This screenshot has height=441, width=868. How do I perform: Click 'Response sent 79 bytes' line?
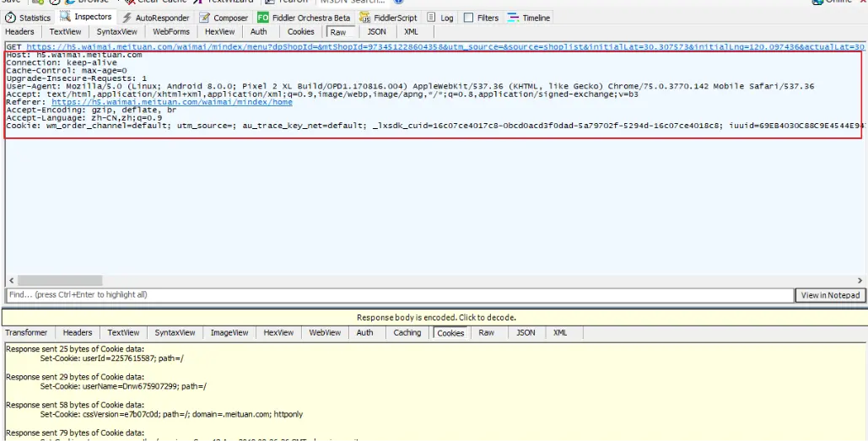pyautogui.click(x=75, y=433)
